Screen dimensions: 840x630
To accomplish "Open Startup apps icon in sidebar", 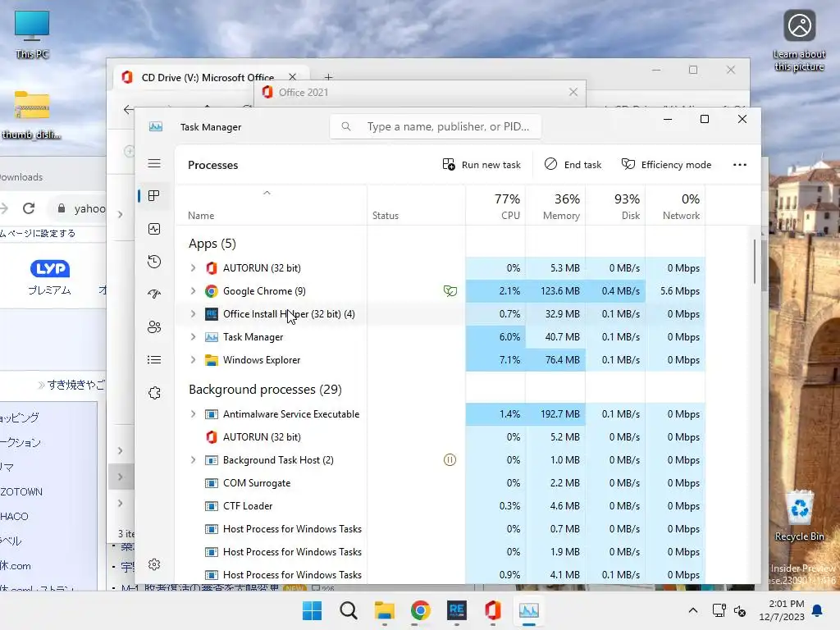I will click(154, 294).
